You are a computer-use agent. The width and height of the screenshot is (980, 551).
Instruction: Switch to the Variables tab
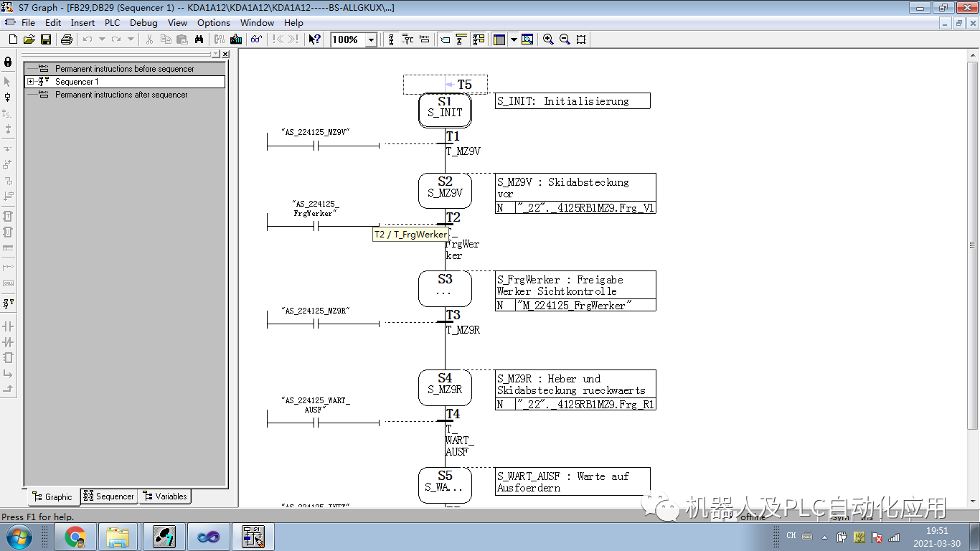tap(165, 496)
